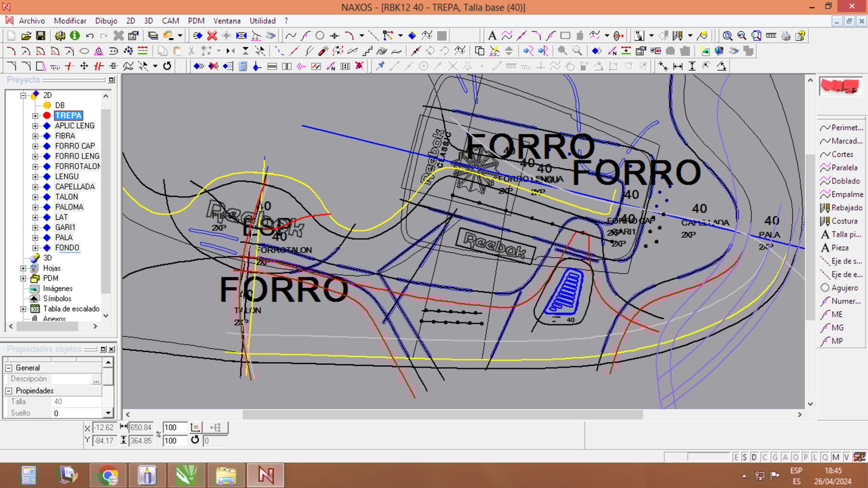The width and height of the screenshot is (868, 488).
Task: Collapse the 2D tree node
Action: point(23,95)
